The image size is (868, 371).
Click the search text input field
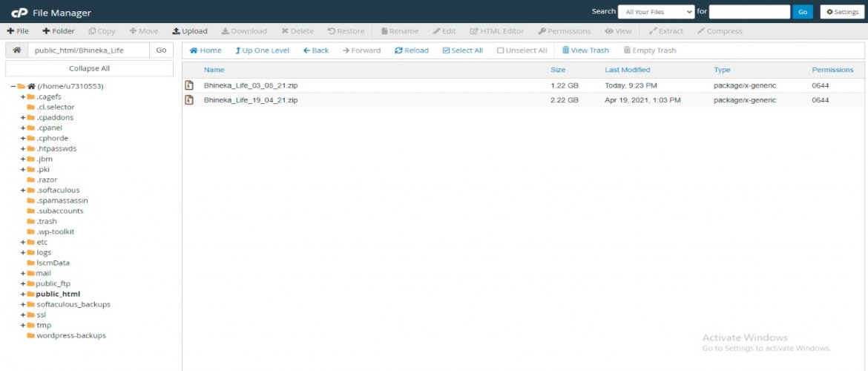pos(749,12)
